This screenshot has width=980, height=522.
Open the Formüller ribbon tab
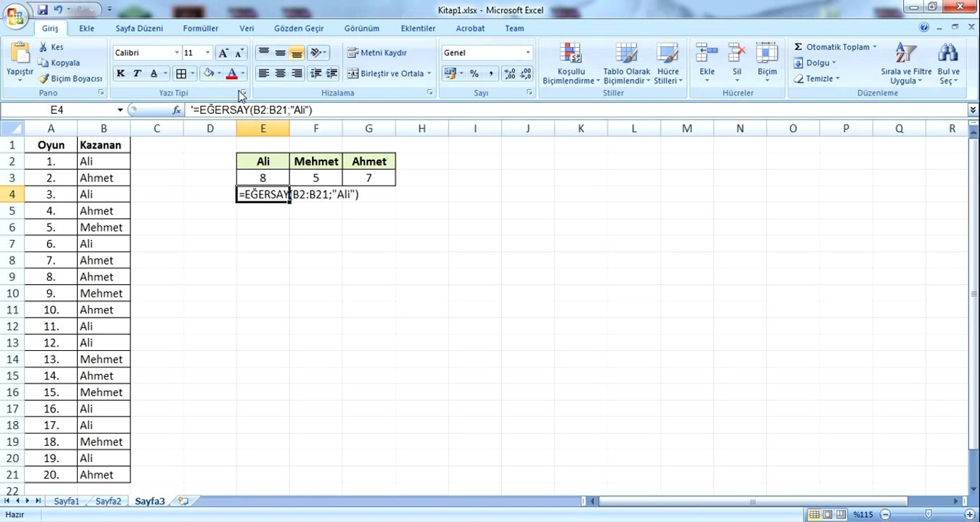(200, 28)
